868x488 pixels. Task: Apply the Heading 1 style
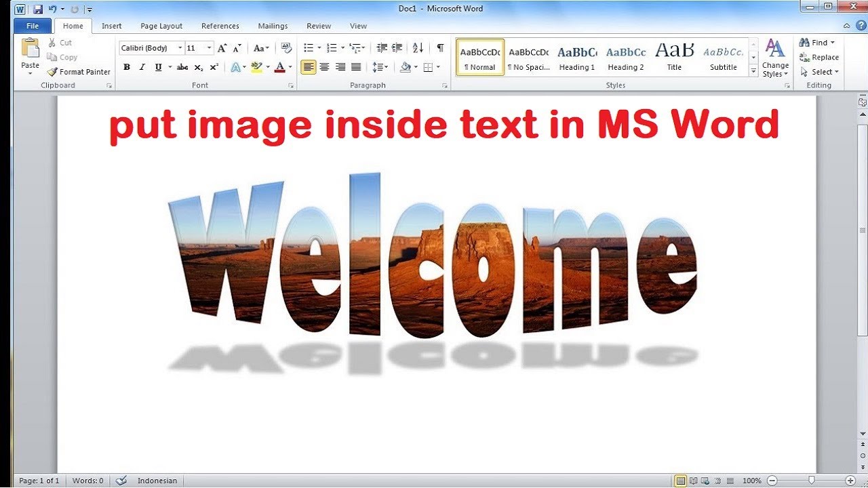point(577,58)
